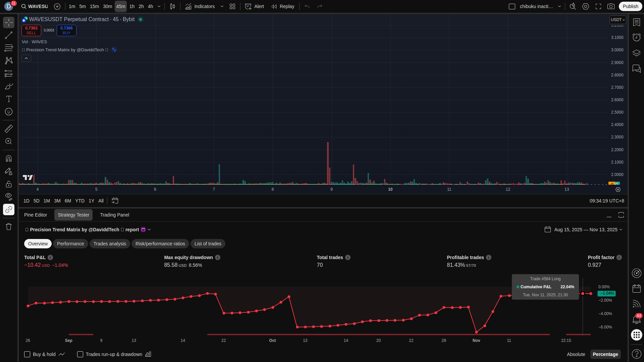This screenshot has width=644, height=362.
Task: Open layout grid setup icon
Action: 232,6
